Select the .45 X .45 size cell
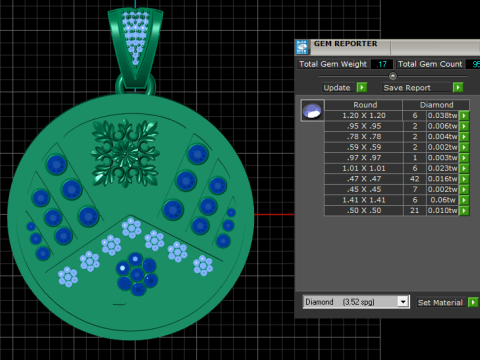This screenshot has height=360, width=480. [x=364, y=189]
